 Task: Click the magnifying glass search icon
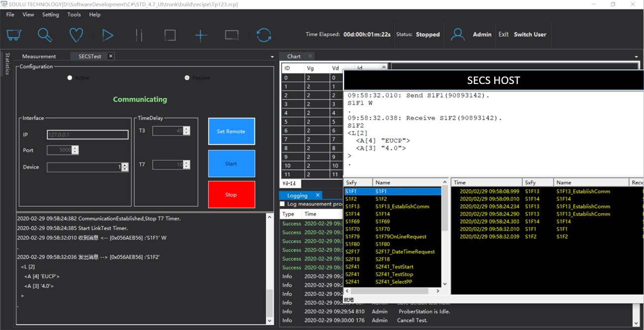click(45, 35)
